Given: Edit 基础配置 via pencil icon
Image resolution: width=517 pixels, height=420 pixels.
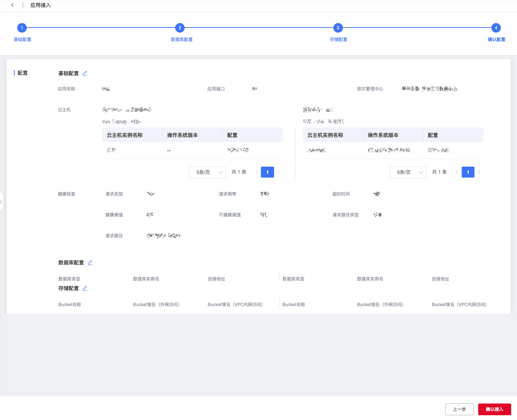Looking at the screenshot, I should [x=85, y=73].
